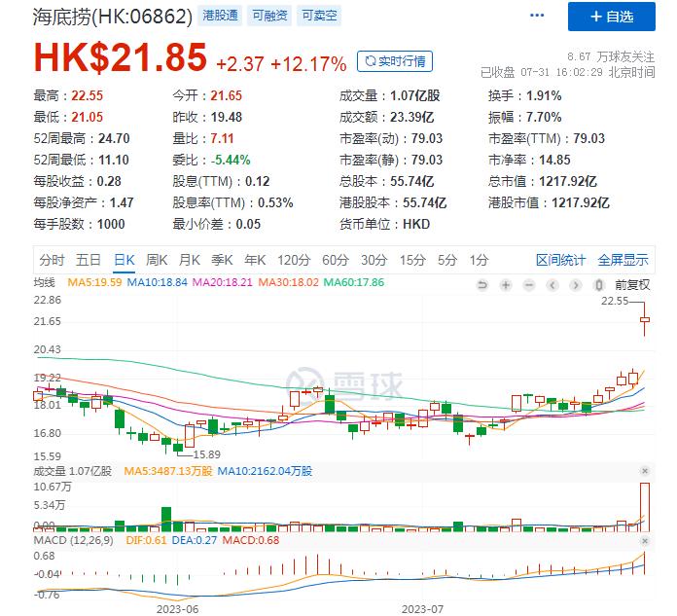Click the tallest red volume bar at right

tap(645, 507)
